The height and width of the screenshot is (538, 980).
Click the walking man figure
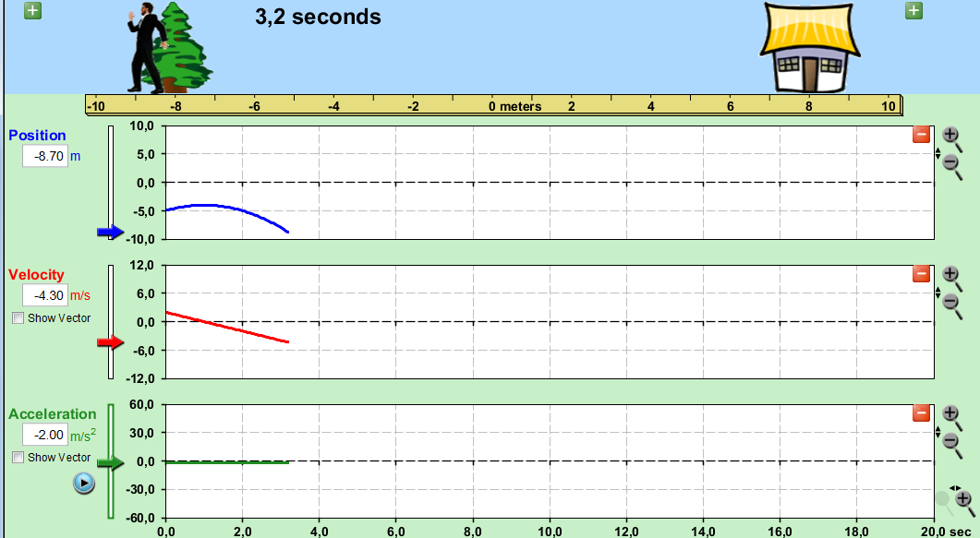[x=148, y=47]
